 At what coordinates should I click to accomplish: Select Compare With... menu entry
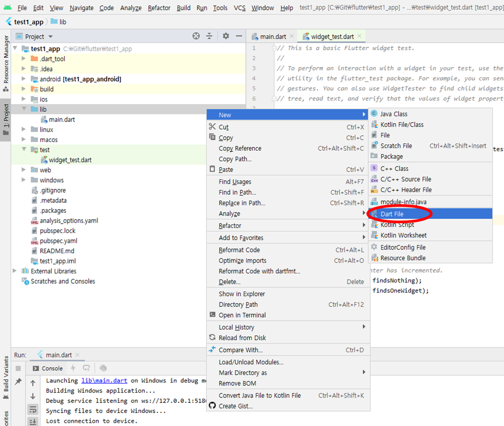click(288, 350)
